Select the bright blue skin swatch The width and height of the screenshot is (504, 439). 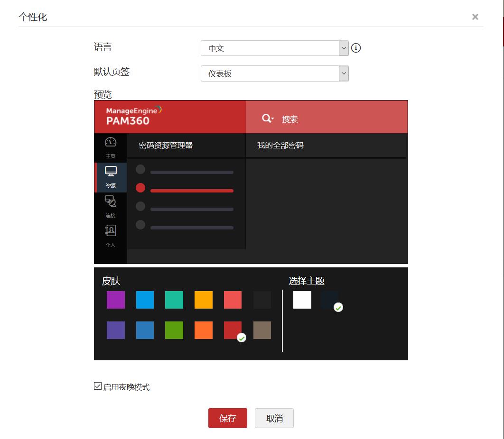(x=145, y=300)
